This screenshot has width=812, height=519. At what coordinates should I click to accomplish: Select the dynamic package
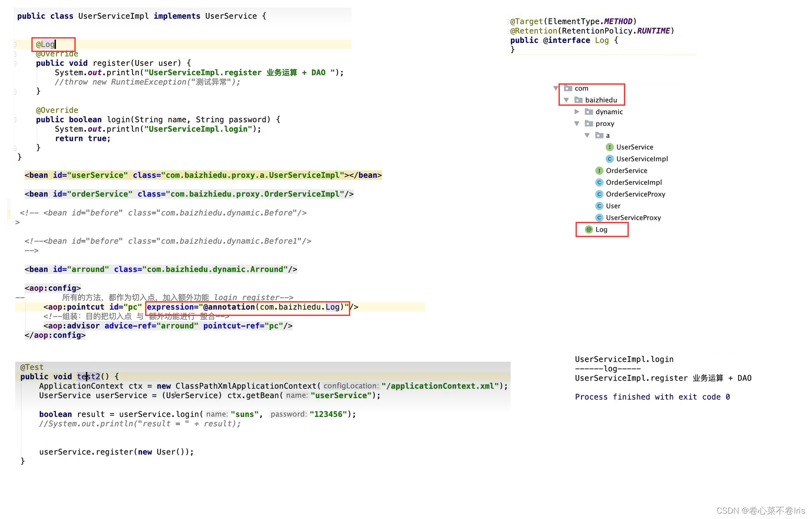[609, 112]
